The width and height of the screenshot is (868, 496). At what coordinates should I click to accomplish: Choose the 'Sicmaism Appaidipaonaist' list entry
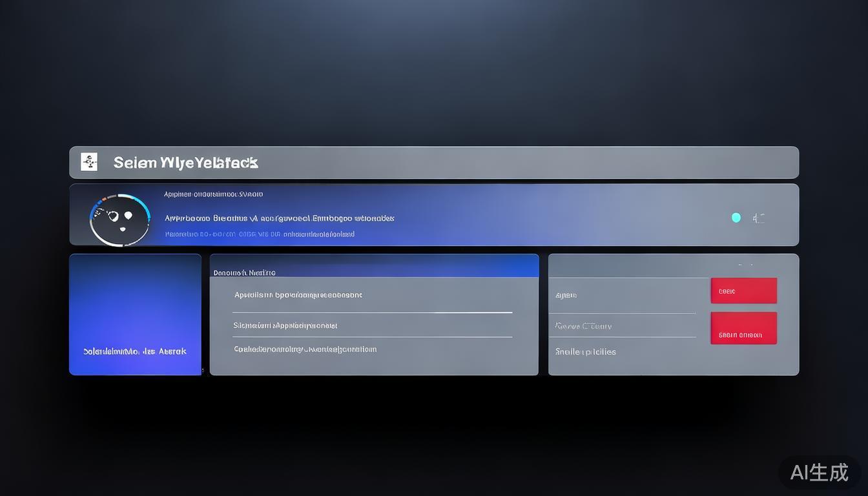(x=285, y=325)
